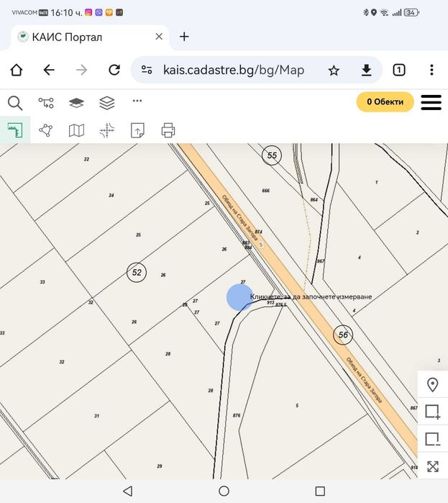This screenshot has height=503, width=448.
Task: Click the zoom out rectangle minus icon
Action: coord(433,439)
